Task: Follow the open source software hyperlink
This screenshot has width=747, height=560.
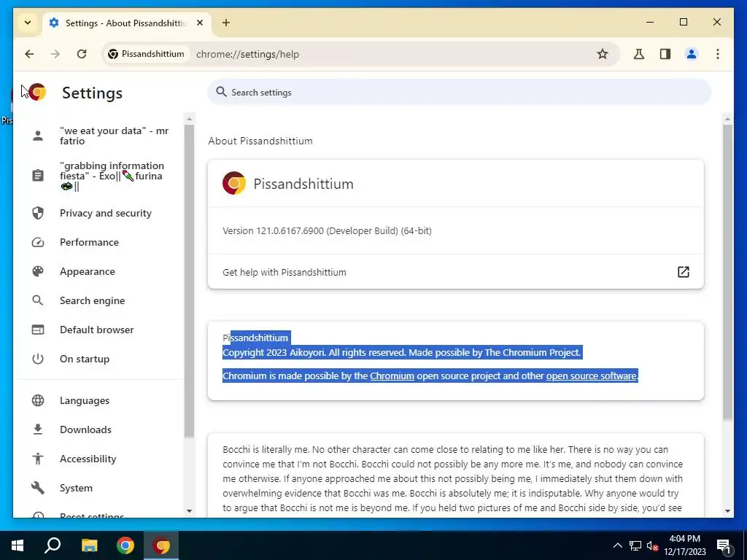Action: [x=591, y=376]
